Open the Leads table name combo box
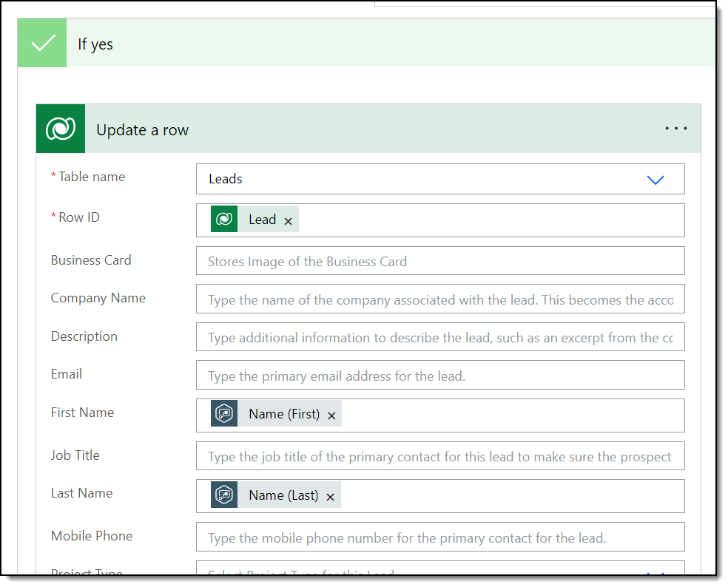 point(440,179)
